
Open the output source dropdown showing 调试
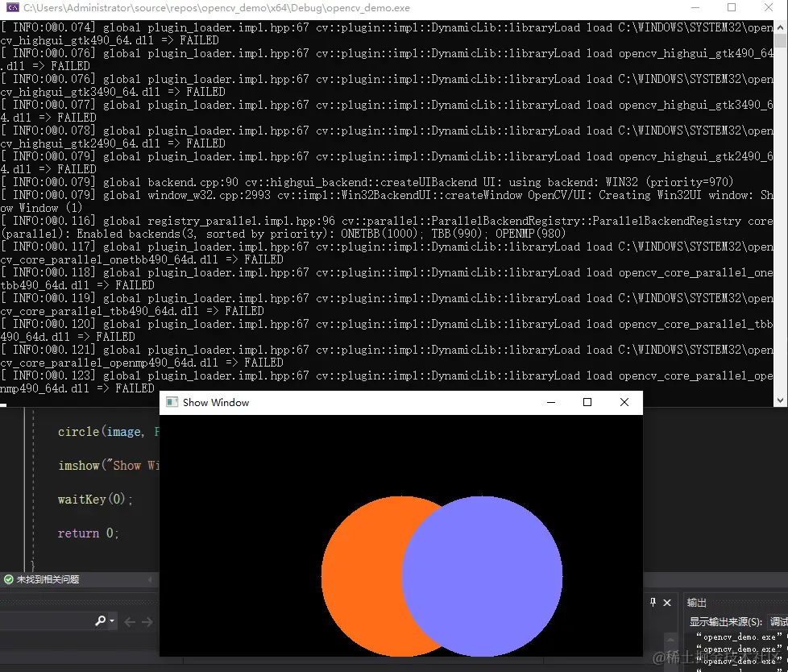[x=778, y=622]
